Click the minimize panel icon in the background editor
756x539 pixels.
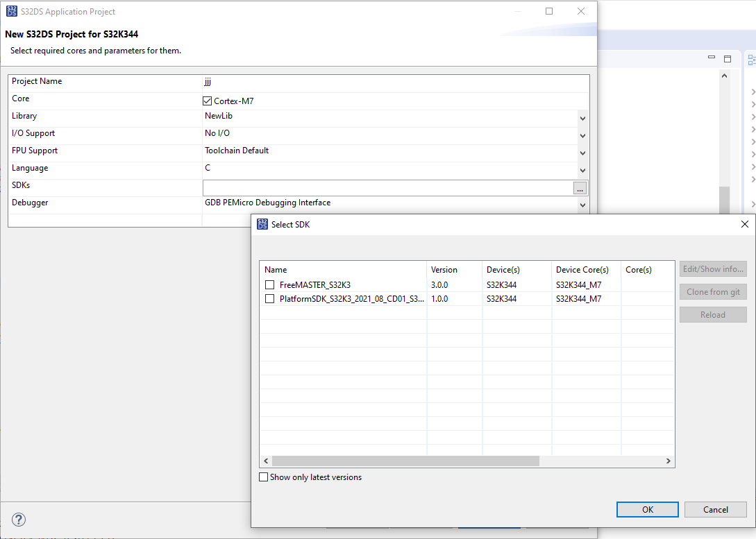click(712, 59)
